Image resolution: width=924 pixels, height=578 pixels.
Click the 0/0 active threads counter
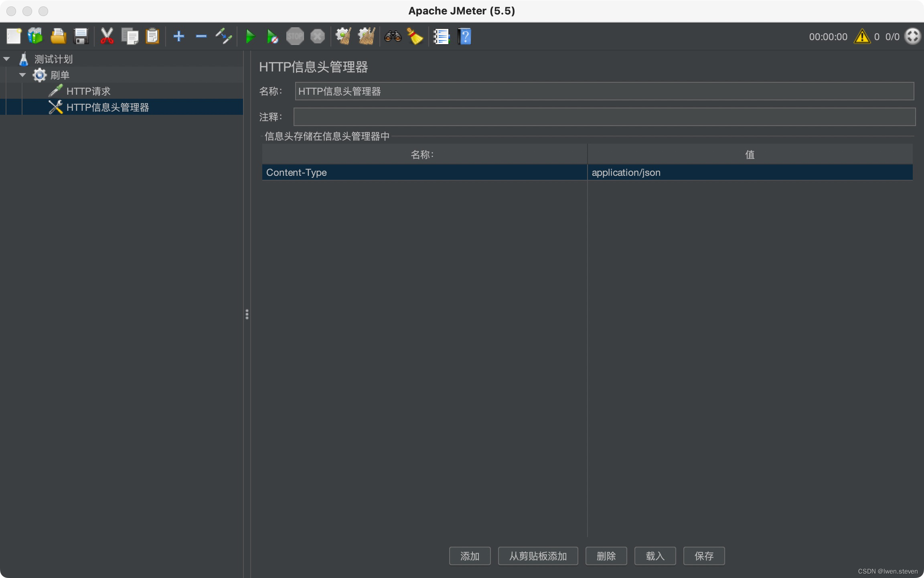(x=892, y=37)
